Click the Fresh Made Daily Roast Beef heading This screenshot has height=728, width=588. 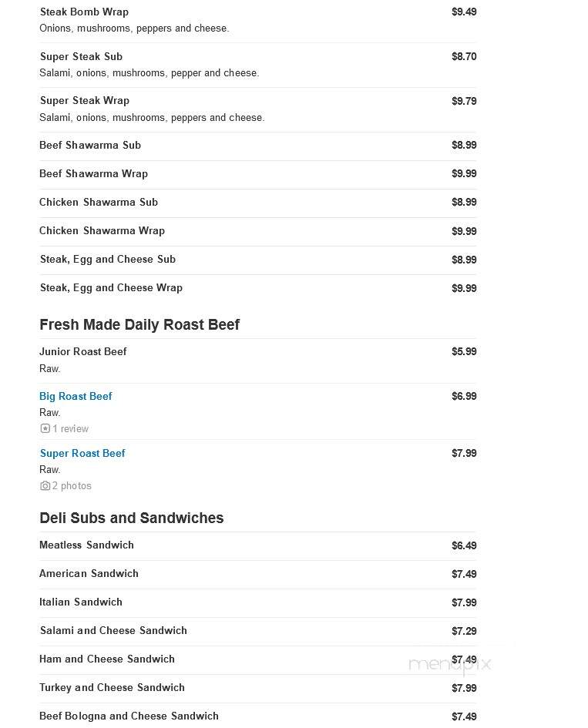point(139,324)
